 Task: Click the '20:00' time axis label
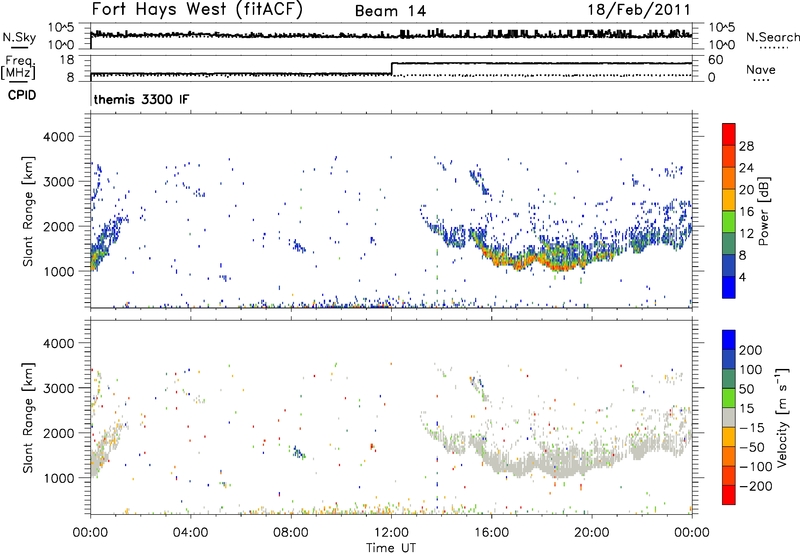(591, 533)
